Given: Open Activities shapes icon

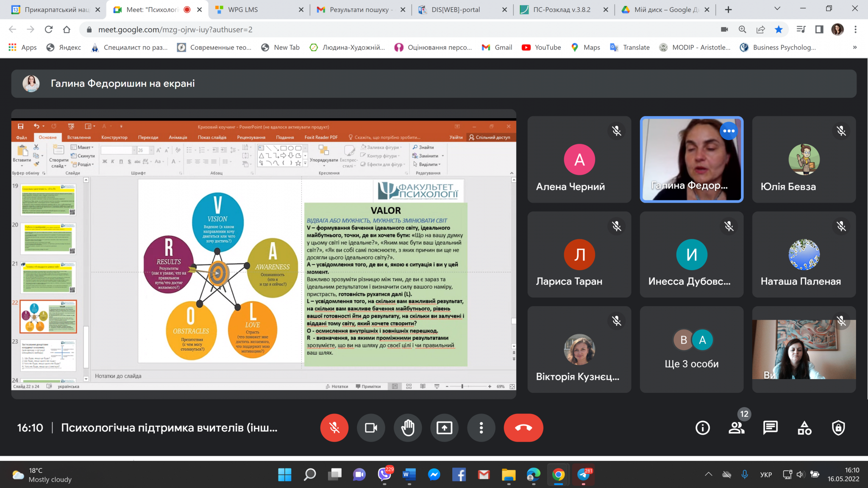Looking at the screenshot, I should point(804,428).
